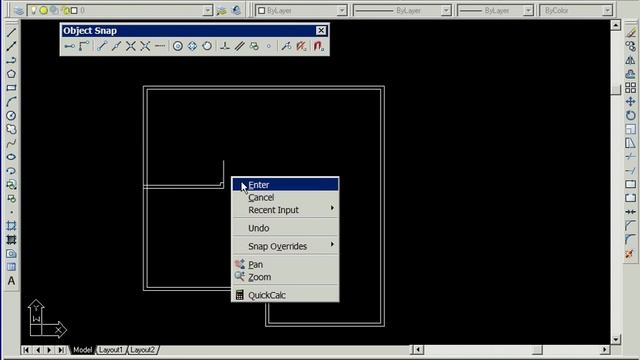This screenshot has width=640, height=360.
Task: Select the Polygon draw tool
Action: (x=11, y=74)
